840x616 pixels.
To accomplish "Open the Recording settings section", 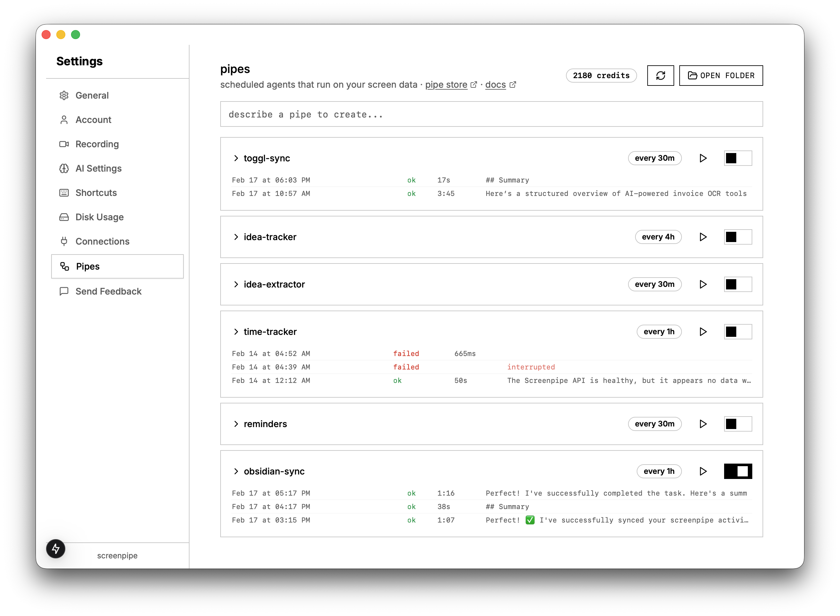I will 97,144.
